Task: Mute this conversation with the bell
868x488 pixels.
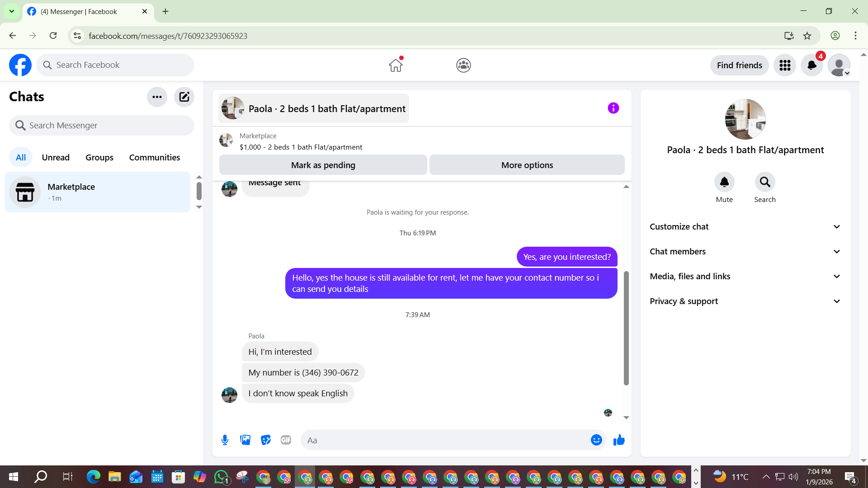Action: 724,182
